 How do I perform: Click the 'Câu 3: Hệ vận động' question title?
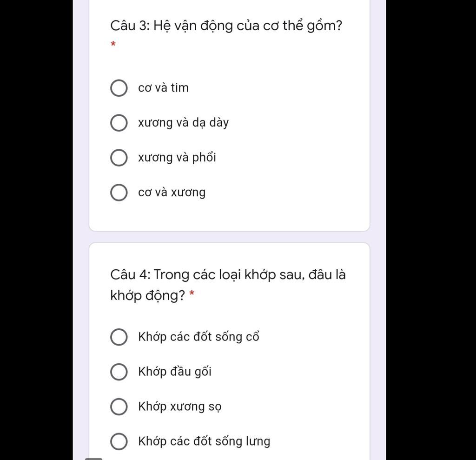click(226, 26)
